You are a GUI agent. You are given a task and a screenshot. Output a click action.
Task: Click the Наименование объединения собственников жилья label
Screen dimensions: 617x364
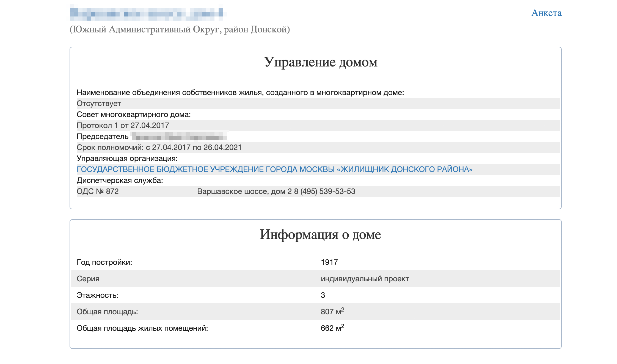(x=240, y=93)
